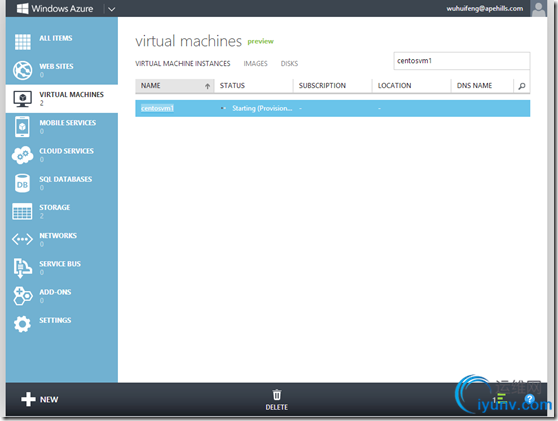The height and width of the screenshot is (421, 558).
Task: Select the Service Bus icon
Action: [x=22, y=268]
